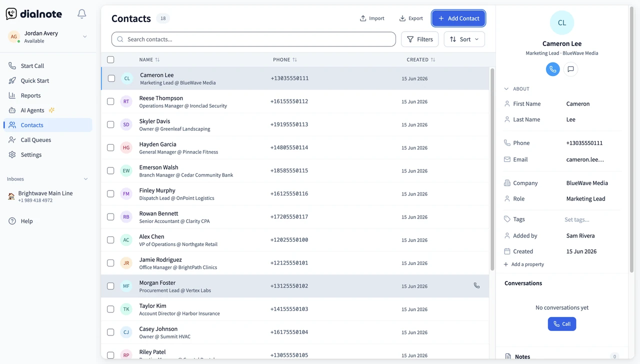Sort contacts by NAME column
The image size is (640, 364).
tap(149, 59)
